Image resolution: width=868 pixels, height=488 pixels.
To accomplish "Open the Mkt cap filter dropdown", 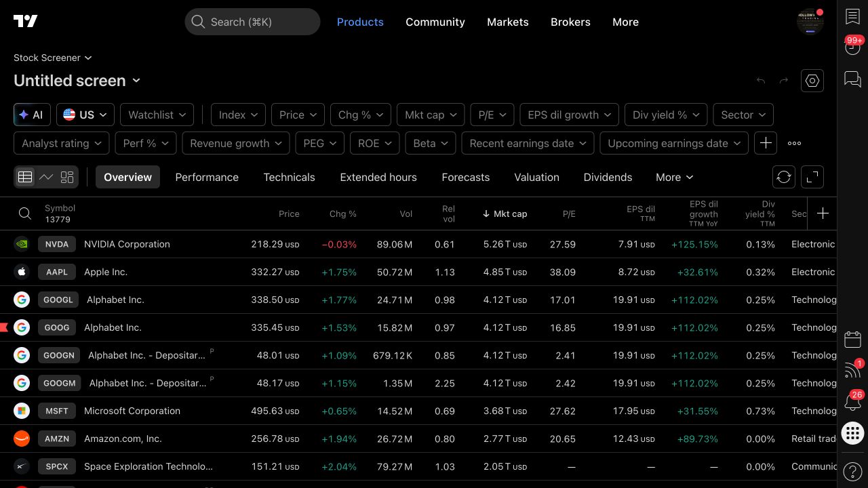I will (431, 115).
